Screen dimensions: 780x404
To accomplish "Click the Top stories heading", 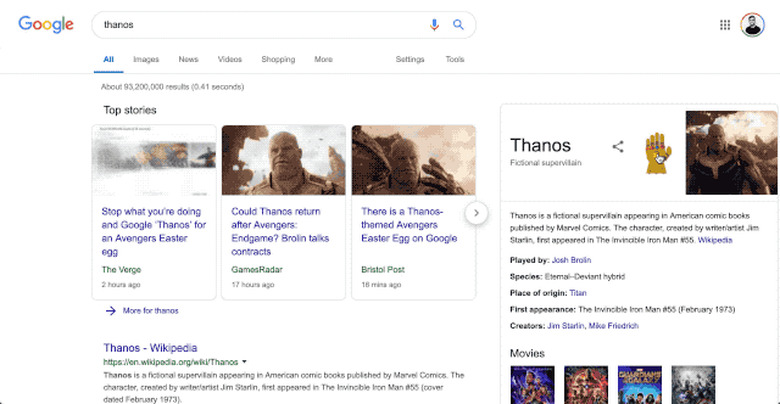I will tap(130, 110).
